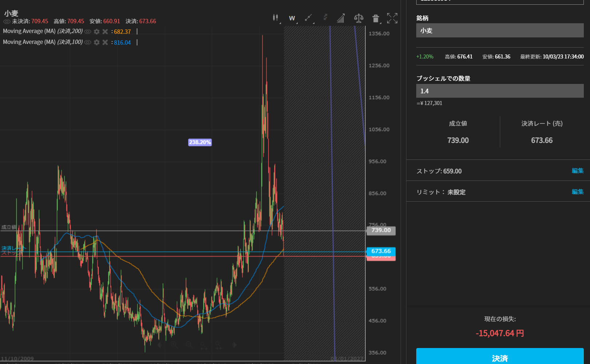Click the 編集 link next to リミット
Screen dimensions: 590x364
577,192
